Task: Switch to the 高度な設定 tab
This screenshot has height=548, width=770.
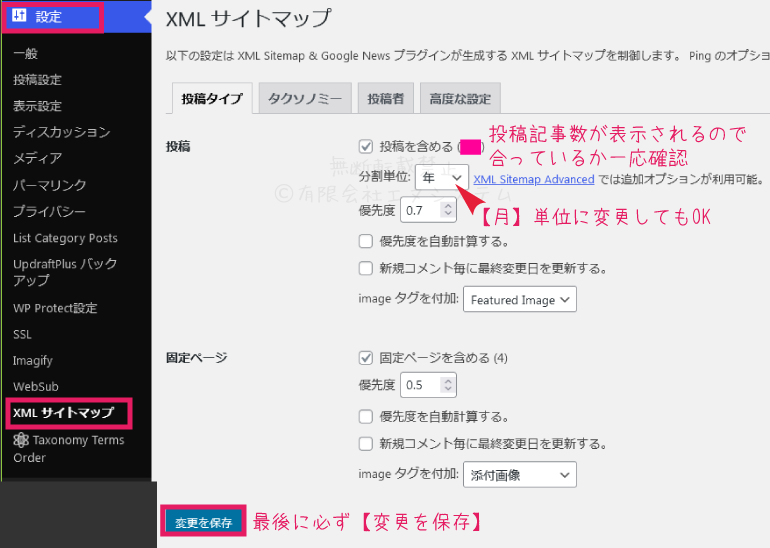Action: pos(460,98)
